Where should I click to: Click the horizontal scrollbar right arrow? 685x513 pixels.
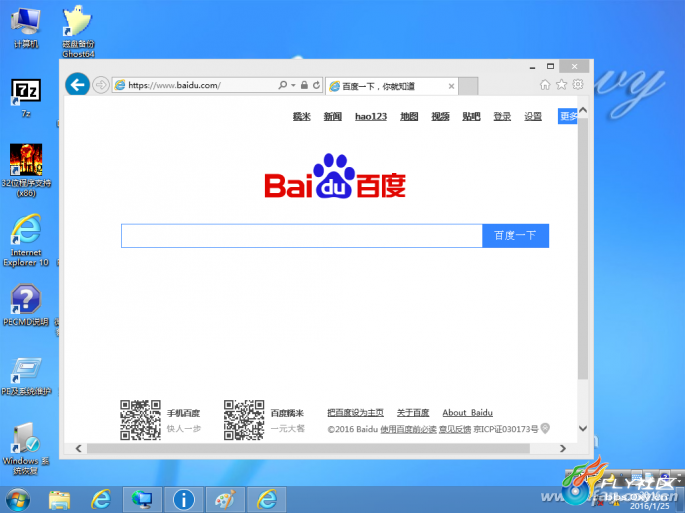[x=563, y=448]
